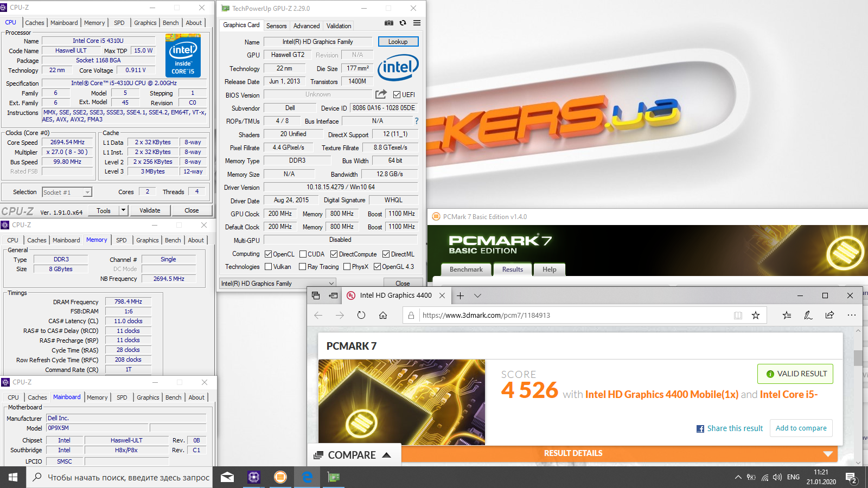Screen dimensions: 868x488
Task: Reload the 3dmark page in Edge
Action: pos(361,315)
